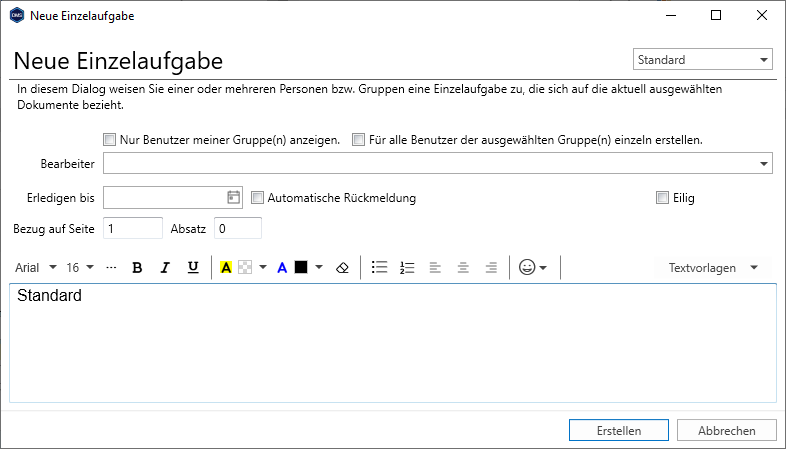Toggle bold text formatting
This screenshot has width=786, height=449.
tap(138, 267)
